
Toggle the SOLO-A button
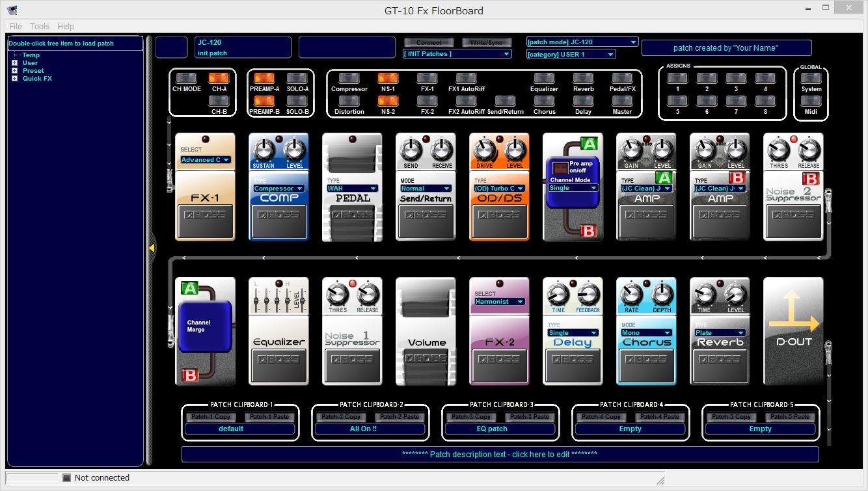click(297, 78)
